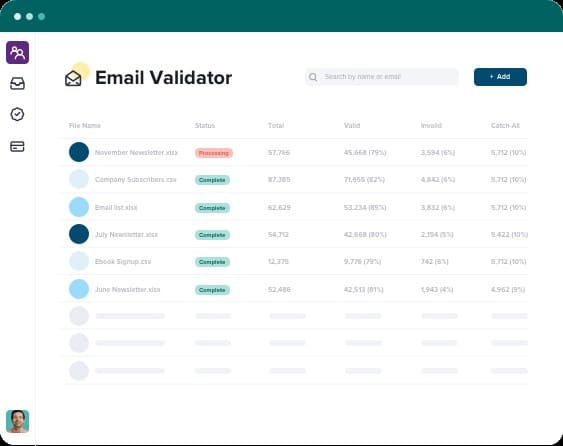Select valid count 45,668 (79%)
563x446 pixels.
point(365,153)
